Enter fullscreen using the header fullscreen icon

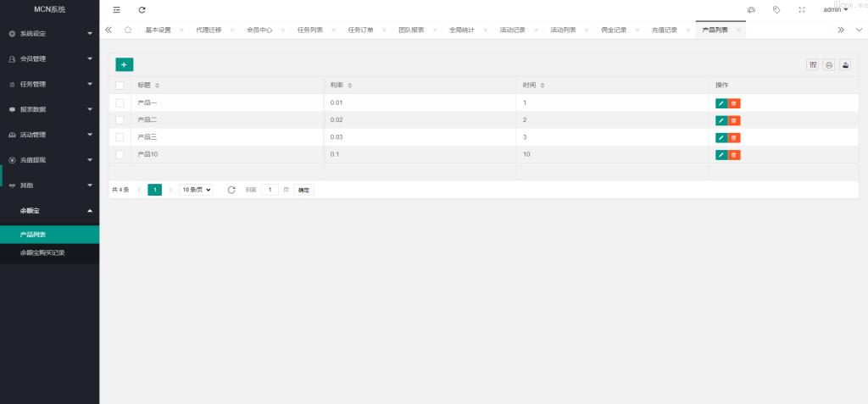pos(802,9)
